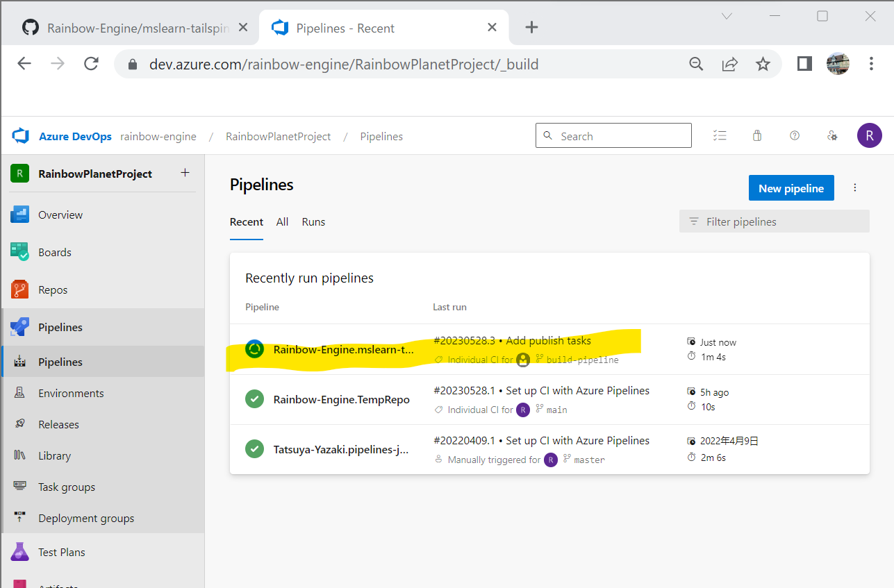Open the browser zoom magnifier icon

point(696,64)
